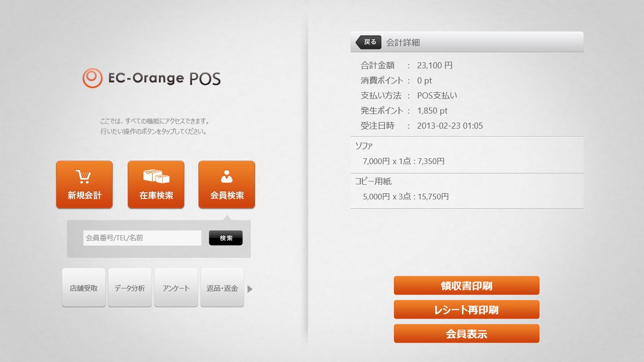Click 会員表示 to show member details

click(x=466, y=333)
